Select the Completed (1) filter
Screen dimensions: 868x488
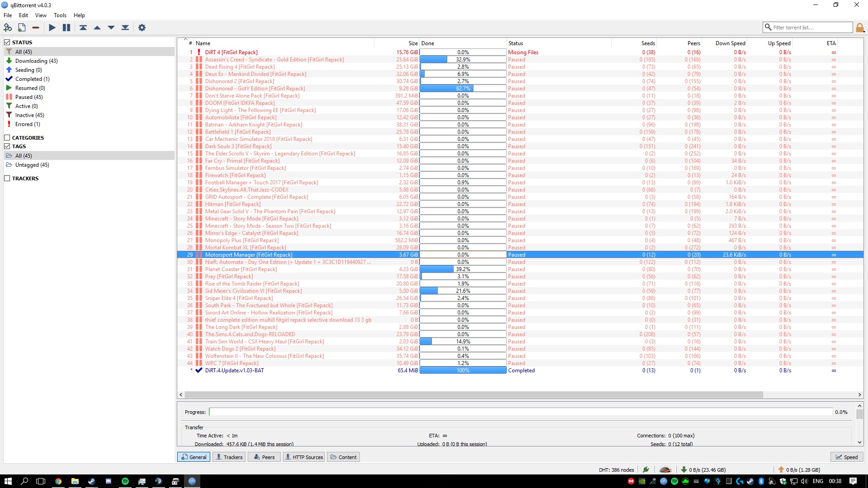click(x=89, y=79)
